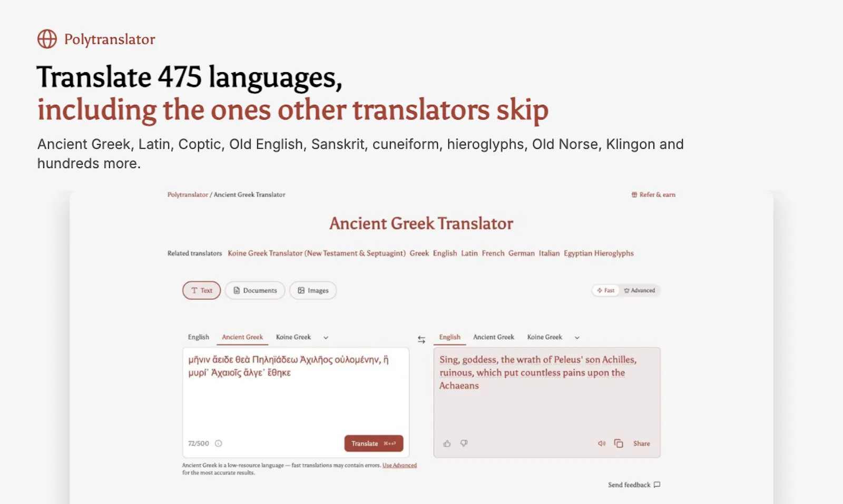Expand source language dropdown chevron
The height and width of the screenshot is (504, 843).
click(x=326, y=338)
